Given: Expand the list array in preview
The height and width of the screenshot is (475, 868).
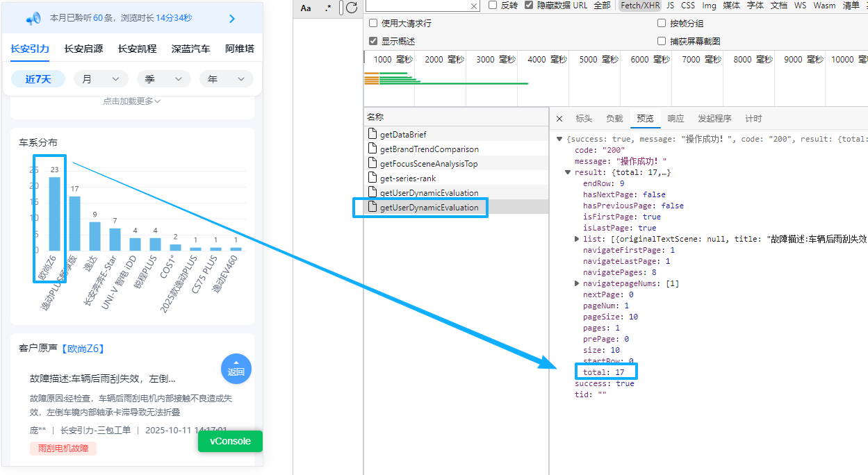Looking at the screenshot, I should pos(577,239).
